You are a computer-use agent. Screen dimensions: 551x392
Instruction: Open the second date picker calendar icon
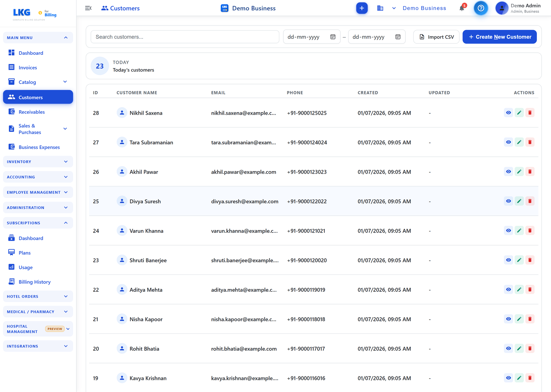(398, 37)
